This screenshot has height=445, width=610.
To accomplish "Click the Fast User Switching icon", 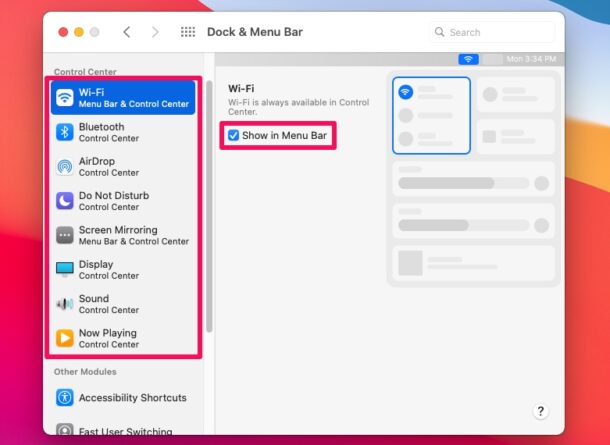I will tap(65, 429).
